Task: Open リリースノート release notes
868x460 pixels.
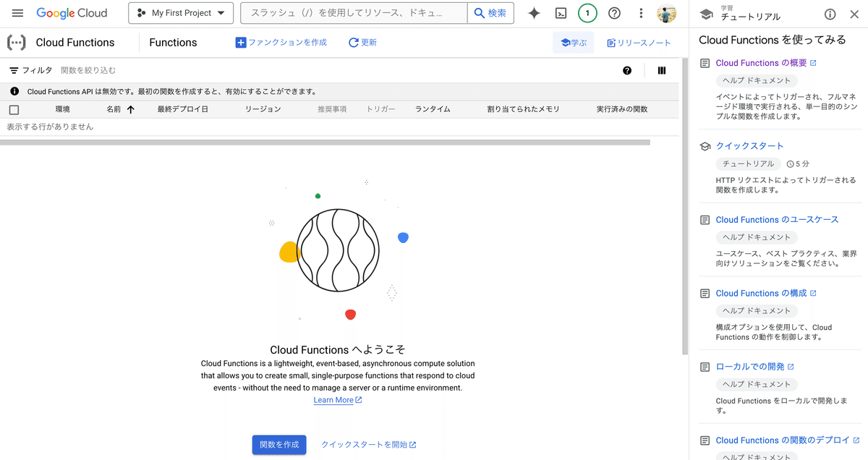Action: (639, 43)
